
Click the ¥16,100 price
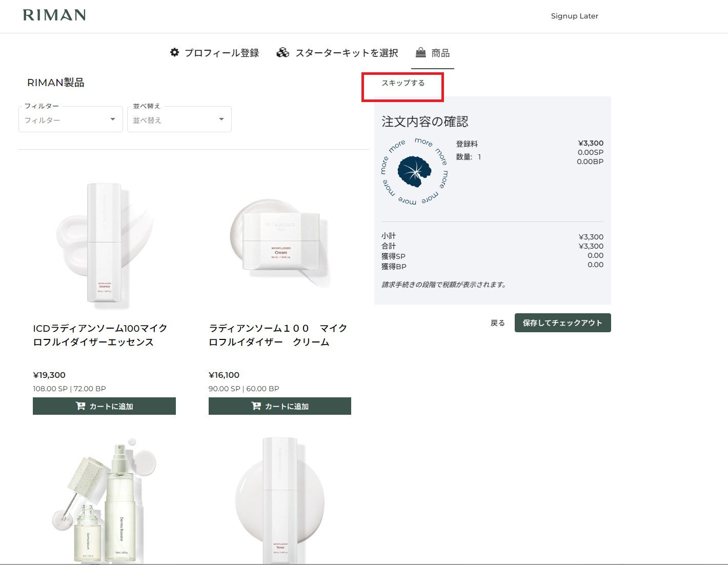point(224,375)
